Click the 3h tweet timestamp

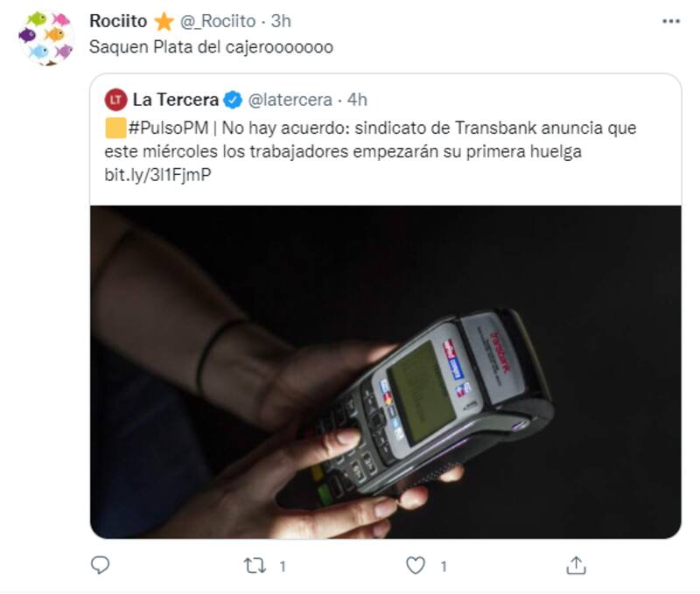tap(281, 21)
